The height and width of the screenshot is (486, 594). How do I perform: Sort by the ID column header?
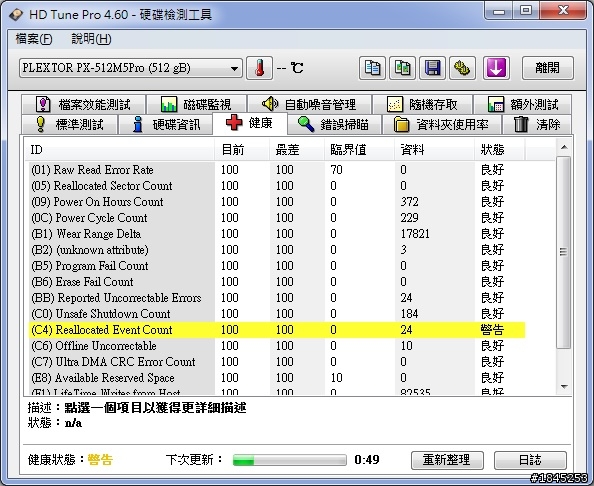coord(120,150)
